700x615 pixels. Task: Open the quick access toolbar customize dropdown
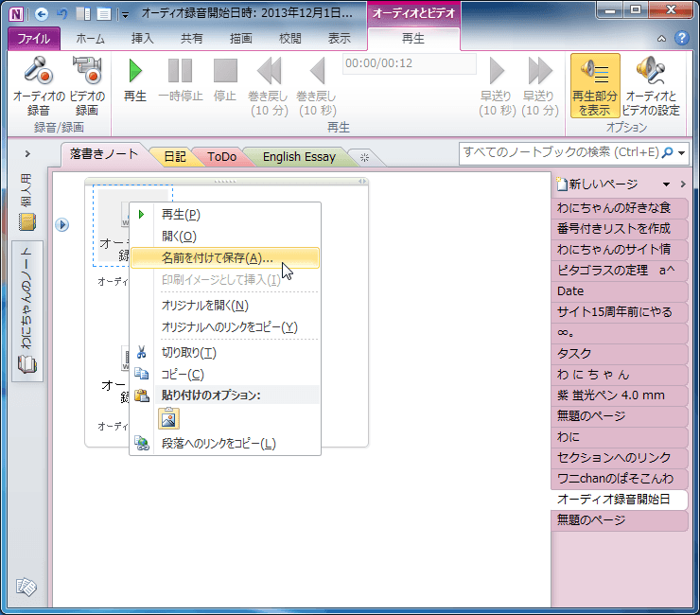pos(126,15)
